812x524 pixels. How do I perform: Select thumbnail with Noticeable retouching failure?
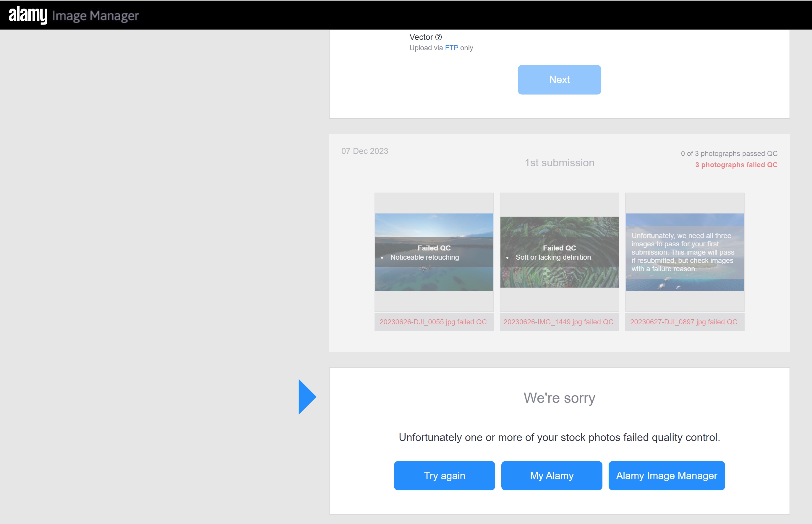point(434,252)
